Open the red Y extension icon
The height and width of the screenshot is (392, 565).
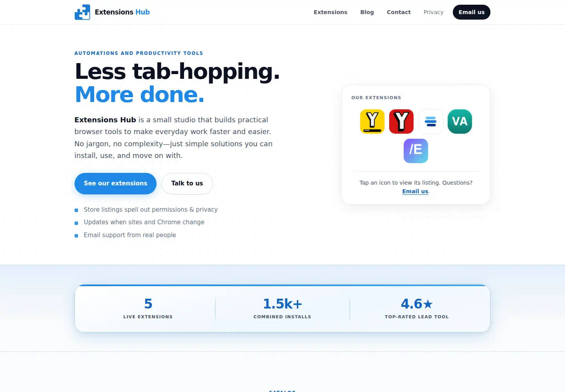pyautogui.click(x=401, y=122)
